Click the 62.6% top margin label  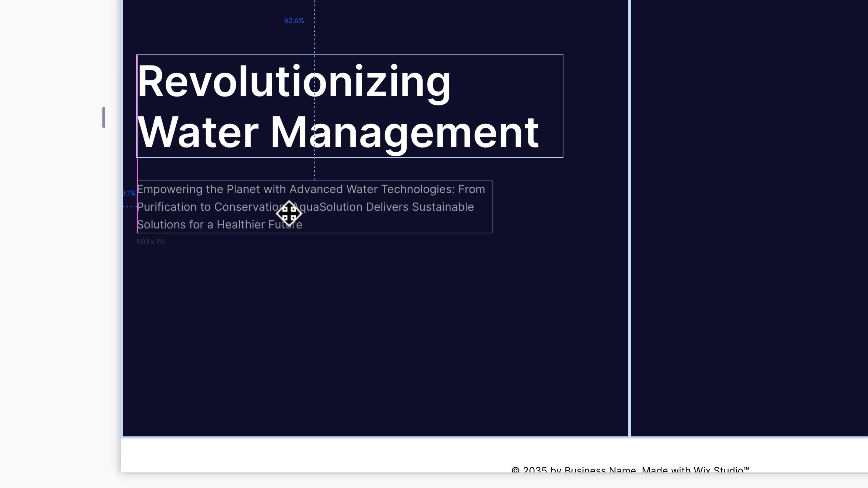click(x=294, y=21)
